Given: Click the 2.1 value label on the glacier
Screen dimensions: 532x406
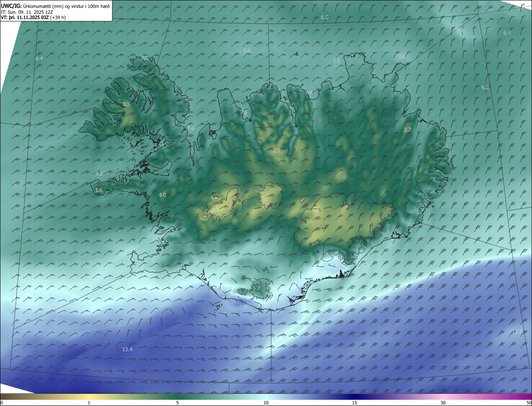Looking at the screenshot, I should tap(264, 199).
